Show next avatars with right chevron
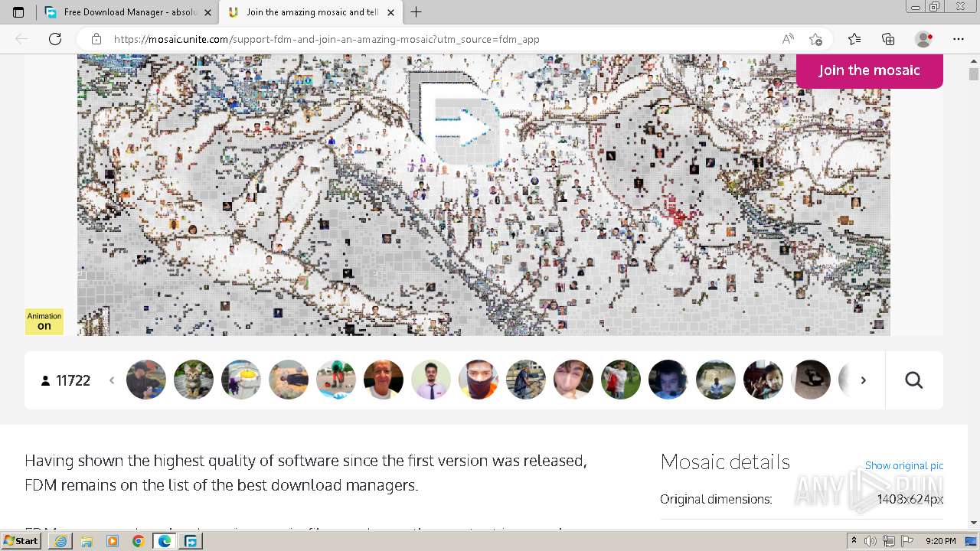 tap(863, 380)
